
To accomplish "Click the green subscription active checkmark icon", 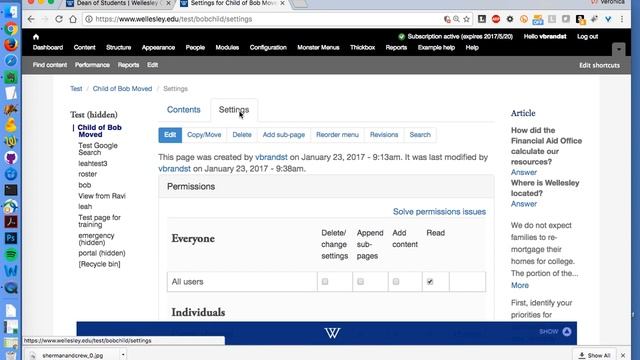I will click(x=402, y=37).
